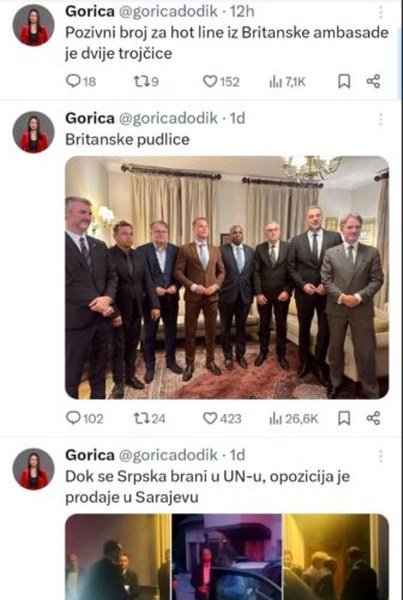Viewport: 403px width, 600px height.
Task: Retweet the Britanske pudlice tweet
Action: pos(149,418)
